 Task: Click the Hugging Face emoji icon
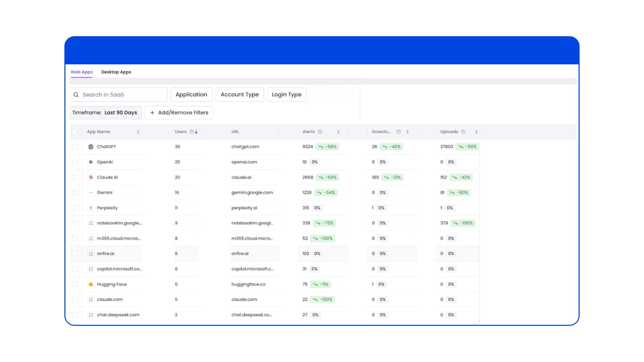click(91, 284)
